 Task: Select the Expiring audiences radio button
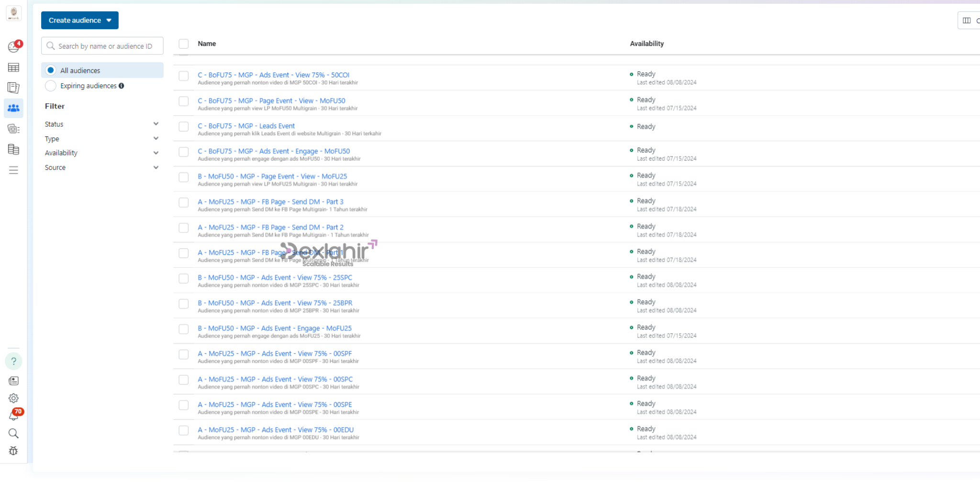click(x=51, y=86)
